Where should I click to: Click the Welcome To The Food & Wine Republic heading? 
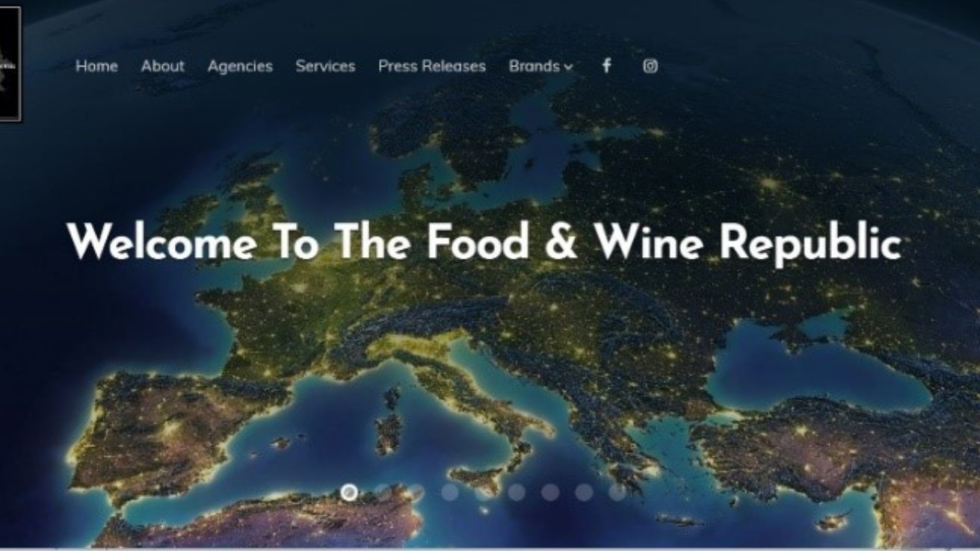point(484,242)
